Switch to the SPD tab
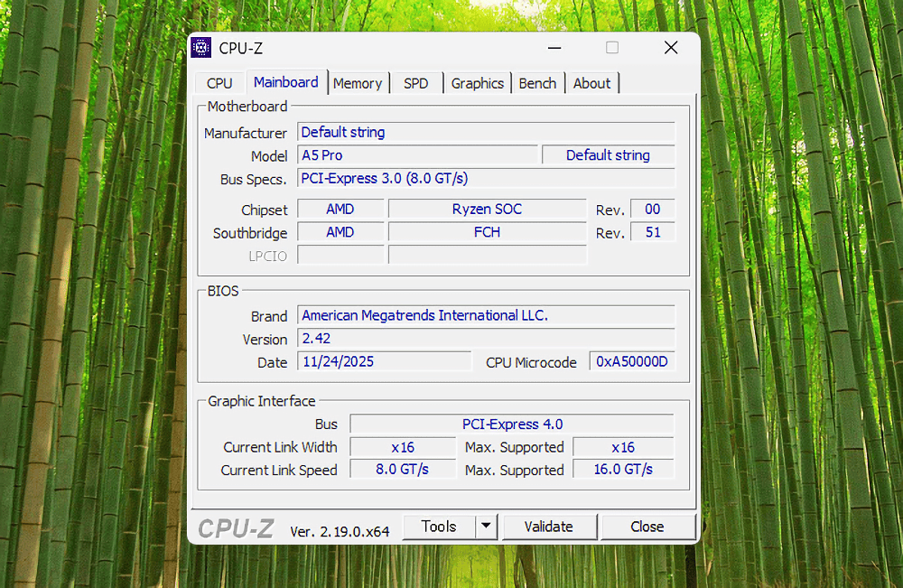 tap(415, 82)
